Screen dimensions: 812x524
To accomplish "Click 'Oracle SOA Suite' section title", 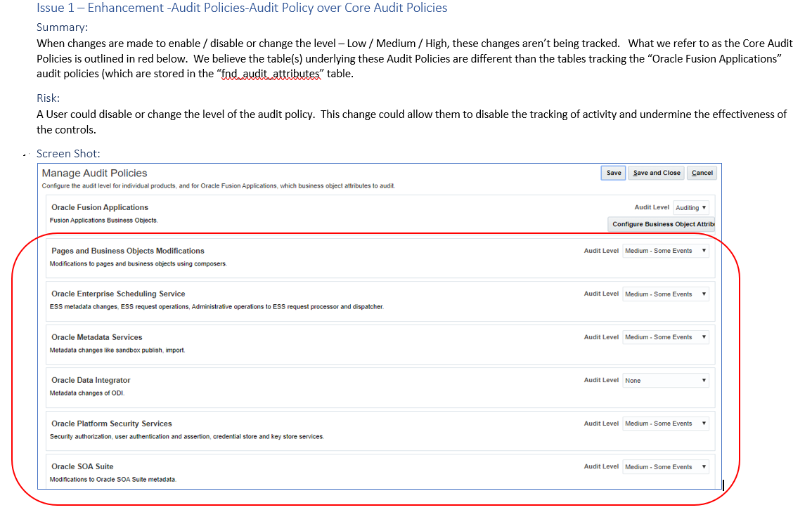I will [x=82, y=466].
